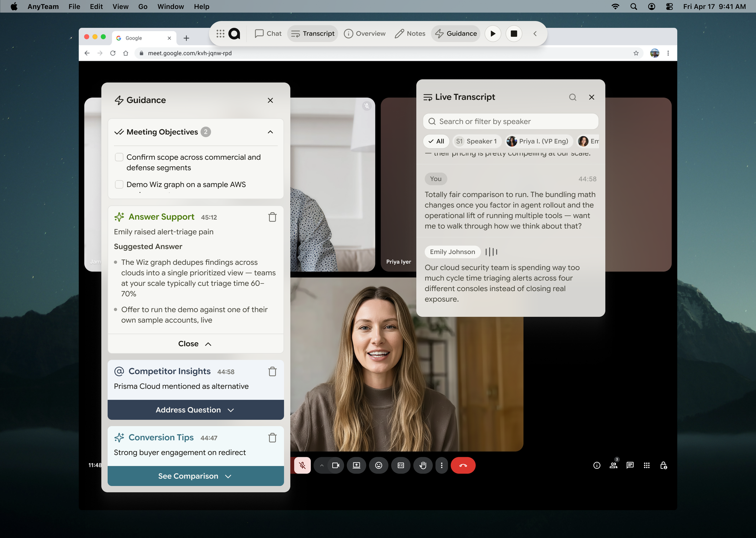The image size is (756, 538).
Task: Turn on closed captions
Action: [401, 465]
